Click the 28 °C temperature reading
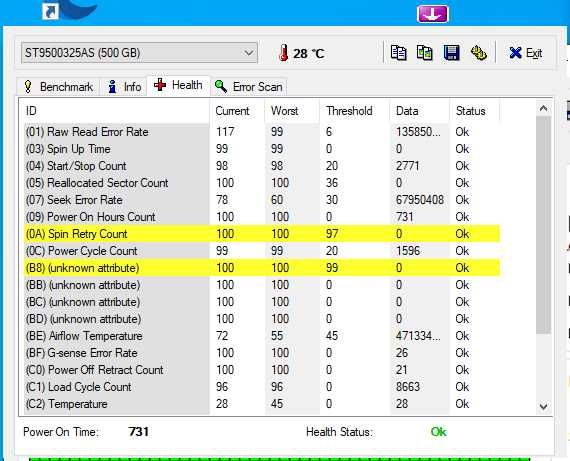The height and width of the screenshot is (461, 570). tap(308, 54)
